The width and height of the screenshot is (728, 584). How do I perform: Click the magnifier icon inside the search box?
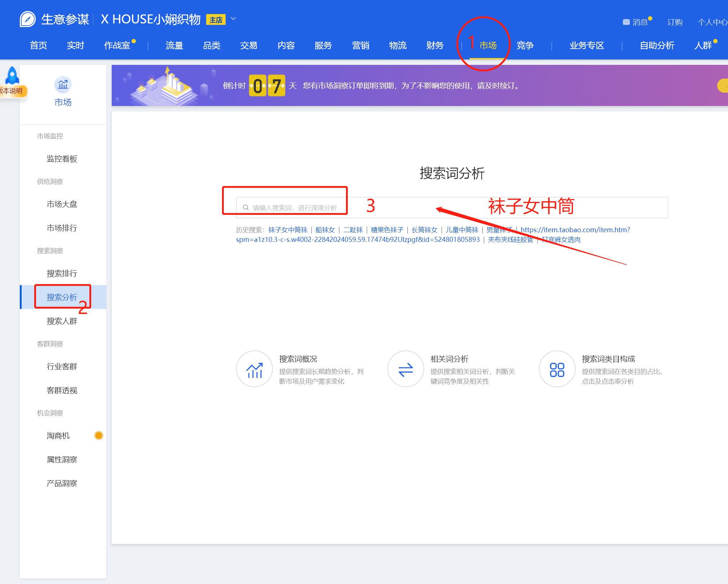[246, 207]
